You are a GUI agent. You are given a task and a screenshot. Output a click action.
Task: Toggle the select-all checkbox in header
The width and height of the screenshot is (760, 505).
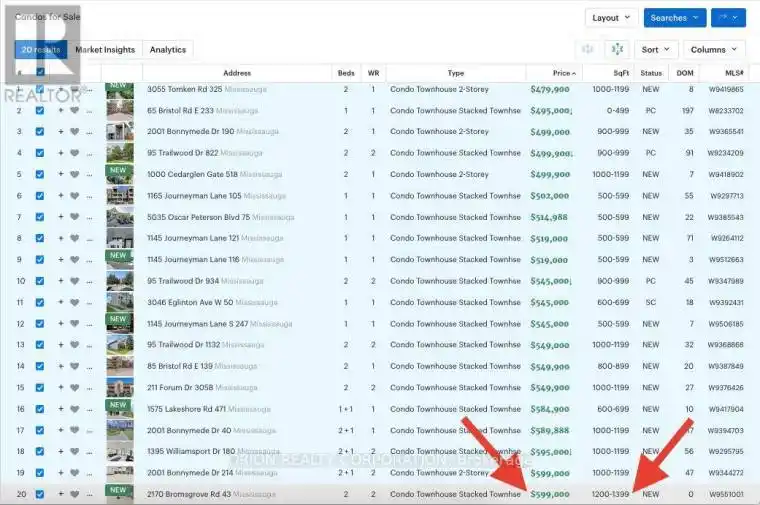[40, 73]
